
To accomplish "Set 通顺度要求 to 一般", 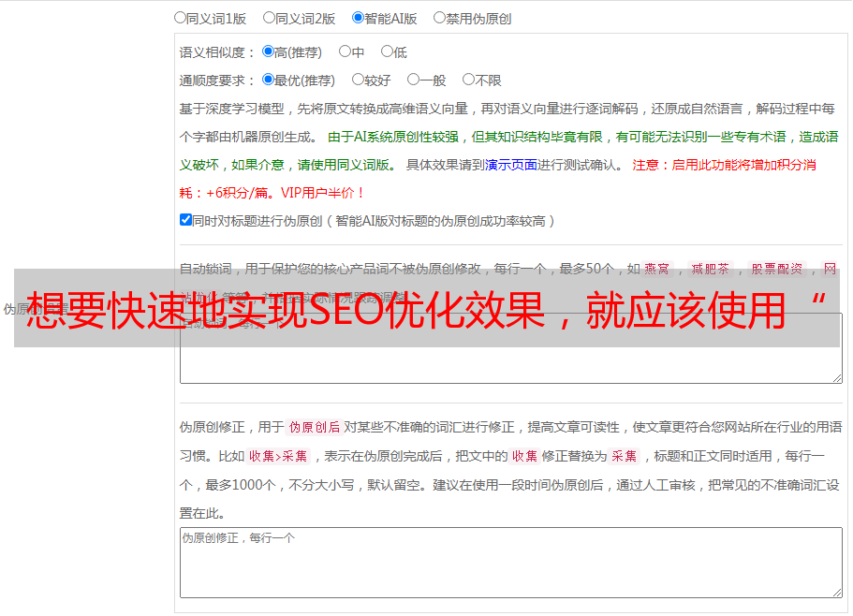I will [413, 80].
